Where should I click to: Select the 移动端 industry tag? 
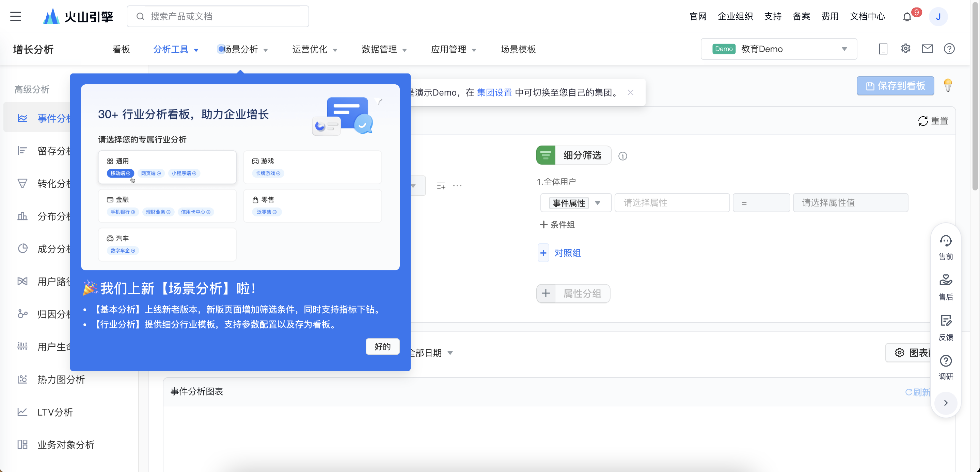click(x=120, y=173)
